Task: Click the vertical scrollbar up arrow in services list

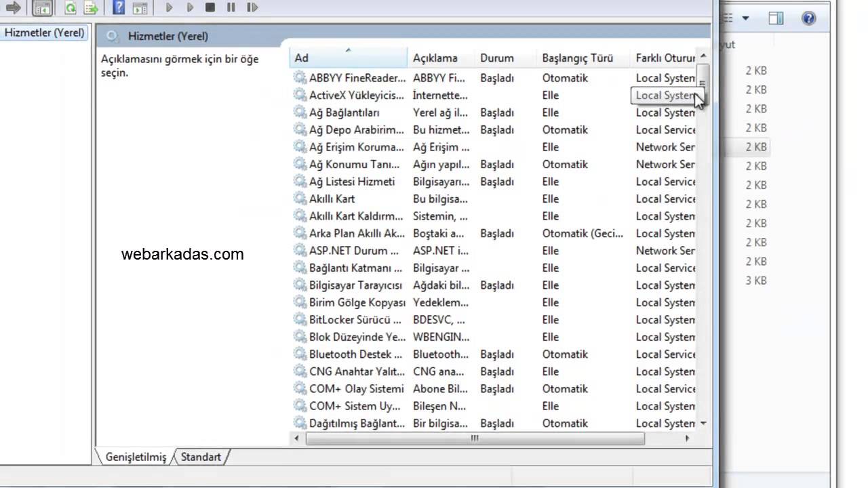Action: point(703,56)
